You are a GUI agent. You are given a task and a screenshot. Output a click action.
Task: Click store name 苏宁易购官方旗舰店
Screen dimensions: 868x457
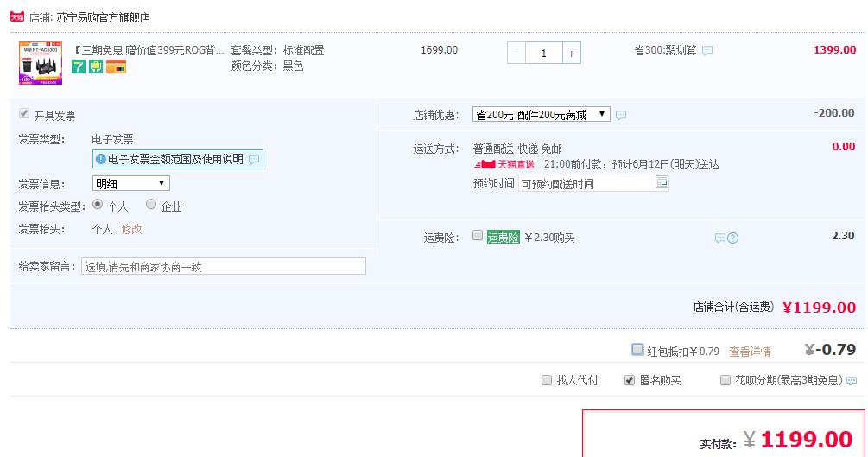[x=103, y=18]
